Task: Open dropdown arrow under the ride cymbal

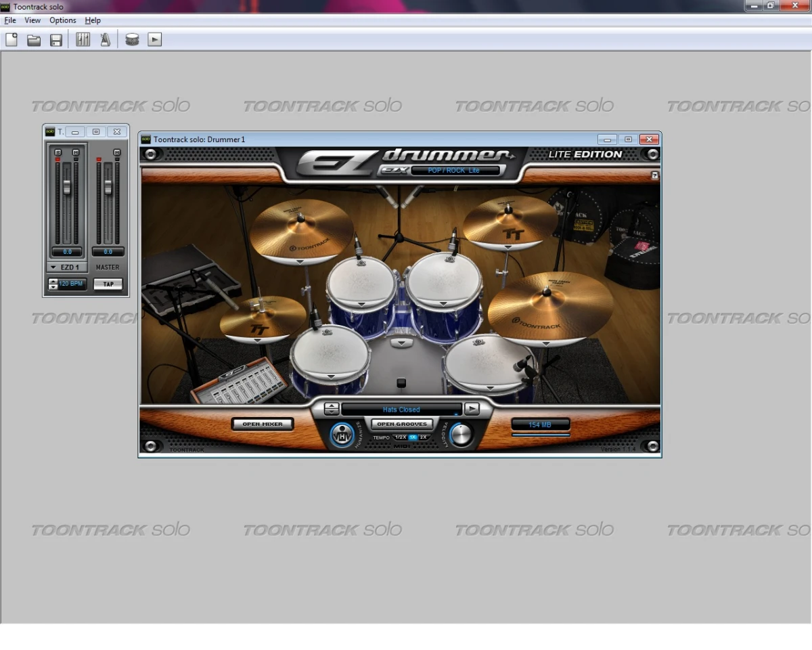Action: 545,343
